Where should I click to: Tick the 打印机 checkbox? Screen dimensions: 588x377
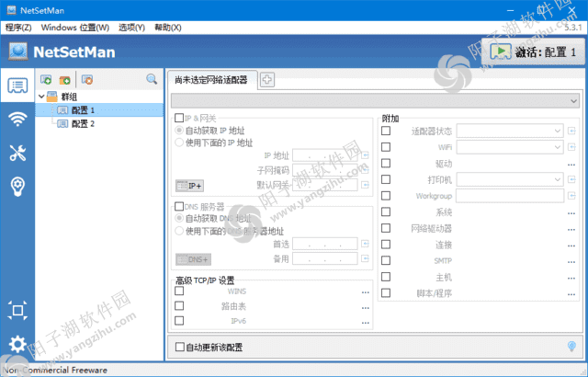tap(386, 179)
